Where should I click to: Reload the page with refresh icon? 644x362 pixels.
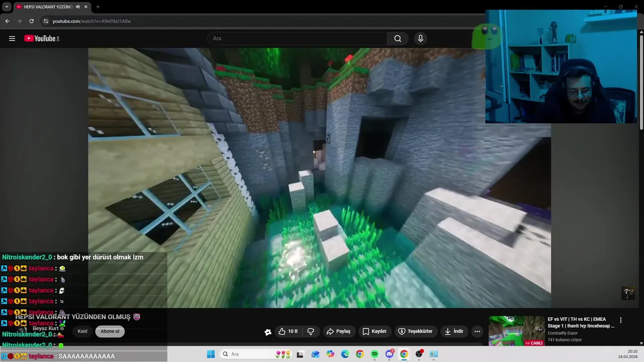[x=32, y=21]
